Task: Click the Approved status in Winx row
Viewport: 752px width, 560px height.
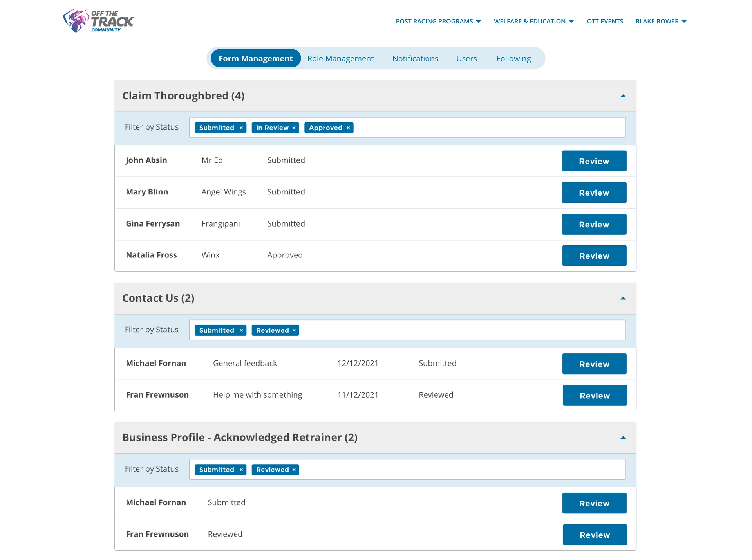Action: [285, 255]
